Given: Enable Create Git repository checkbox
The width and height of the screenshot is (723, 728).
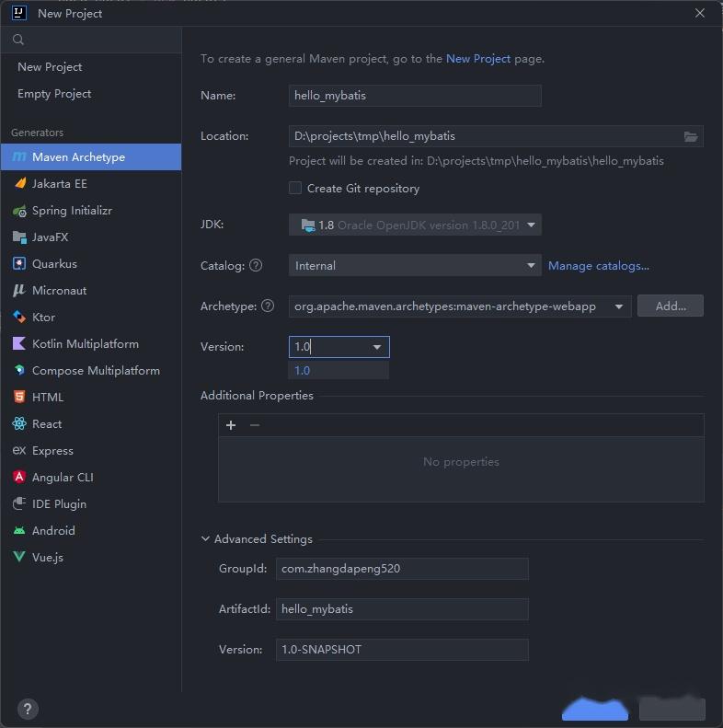Looking at the screenshot, I should [295, 189].
